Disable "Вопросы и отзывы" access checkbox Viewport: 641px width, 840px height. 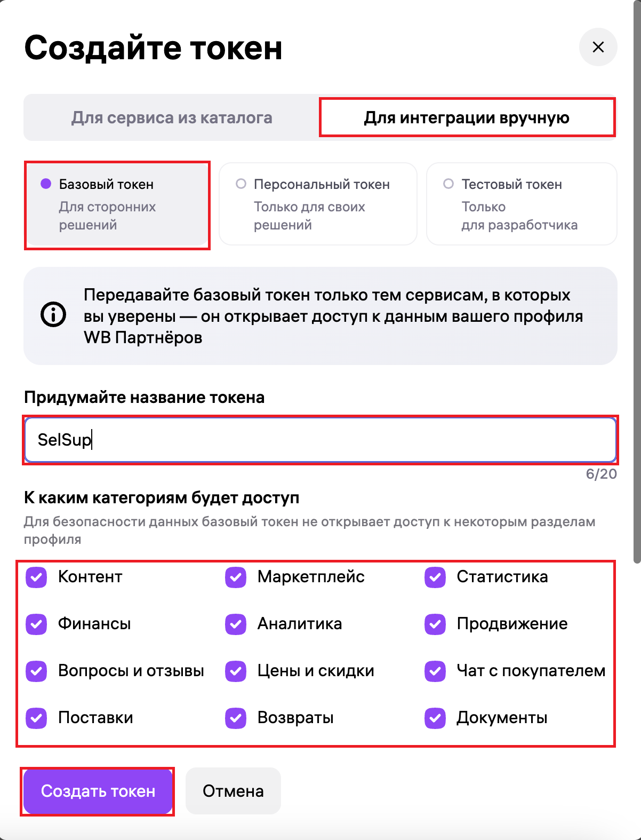pyautogui.click(x=37, y=671)
